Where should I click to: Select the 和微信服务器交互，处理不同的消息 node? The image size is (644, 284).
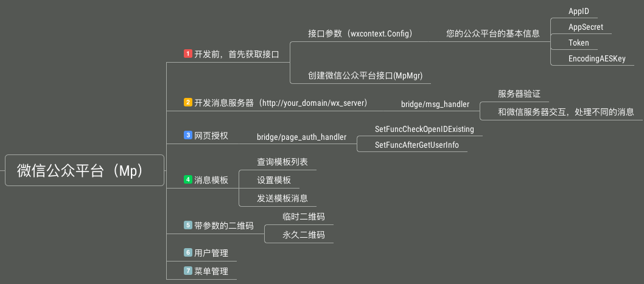click(566, 112)
